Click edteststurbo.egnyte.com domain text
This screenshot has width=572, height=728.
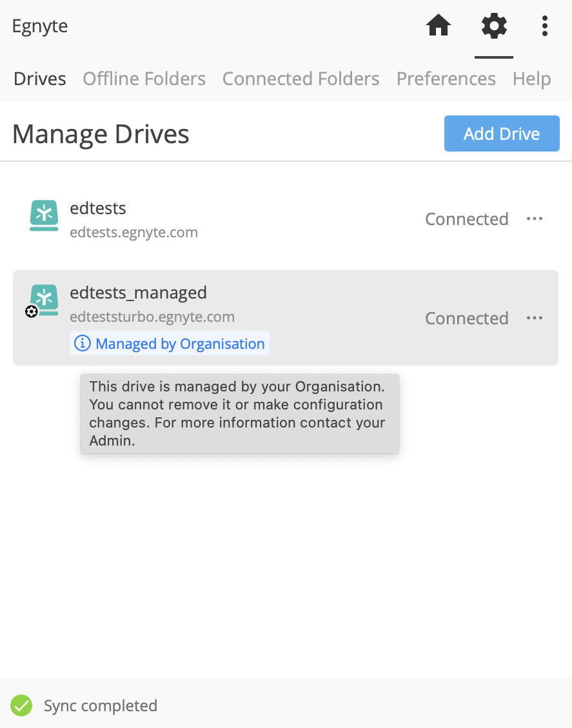[152, 317]
